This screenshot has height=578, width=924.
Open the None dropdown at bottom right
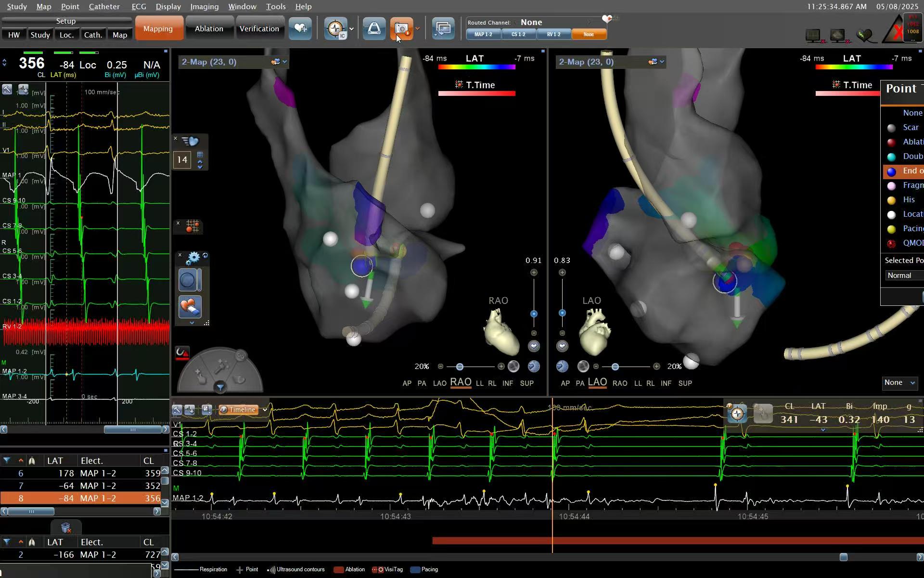[899, 382]
